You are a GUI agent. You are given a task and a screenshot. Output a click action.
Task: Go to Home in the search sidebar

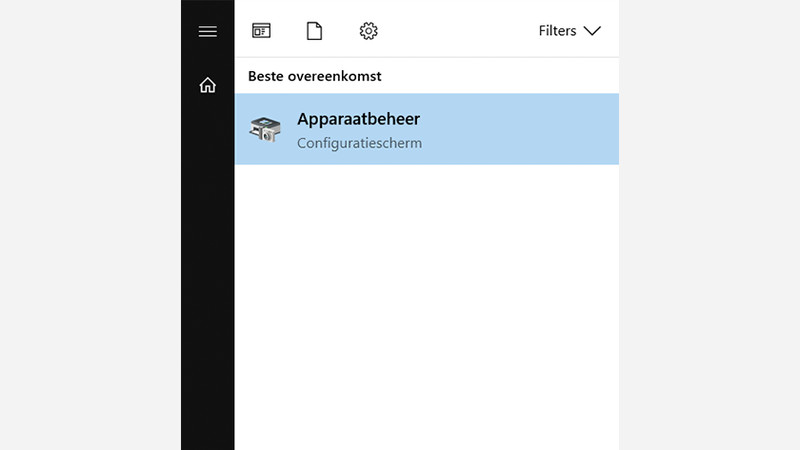[x=207, y=85]
